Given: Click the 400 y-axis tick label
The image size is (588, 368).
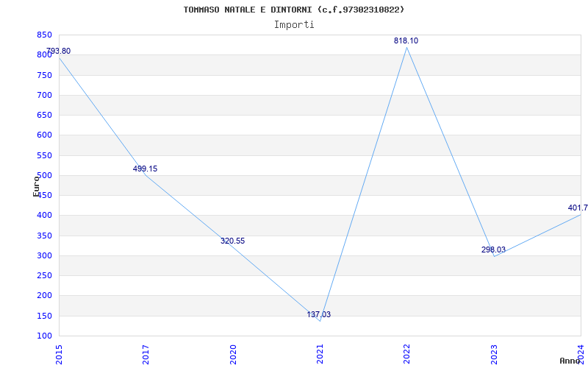Looking at the screenshot, I should click(44, 216).
